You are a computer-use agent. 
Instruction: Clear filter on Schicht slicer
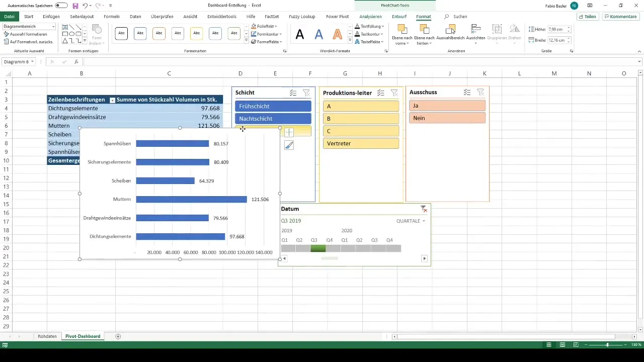coord(306,93)
